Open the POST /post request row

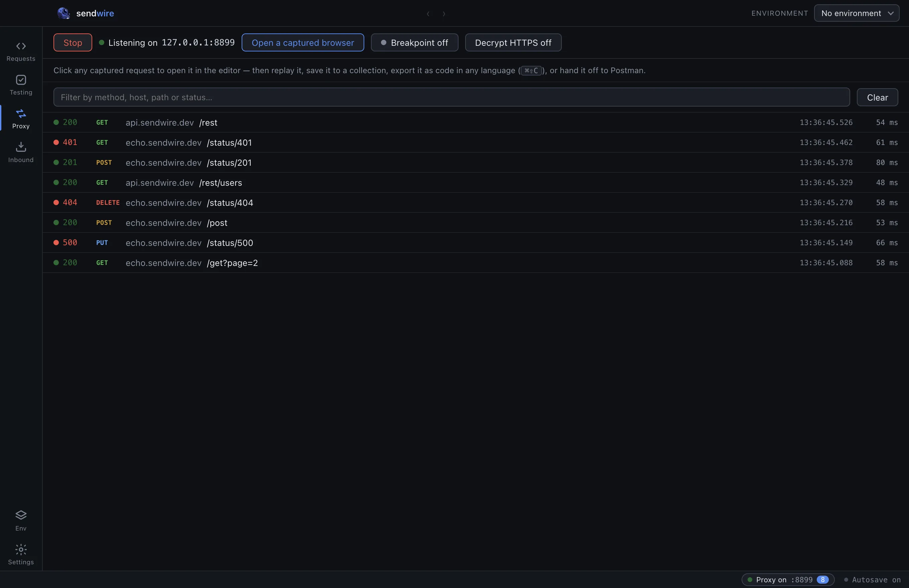(476, 223)
